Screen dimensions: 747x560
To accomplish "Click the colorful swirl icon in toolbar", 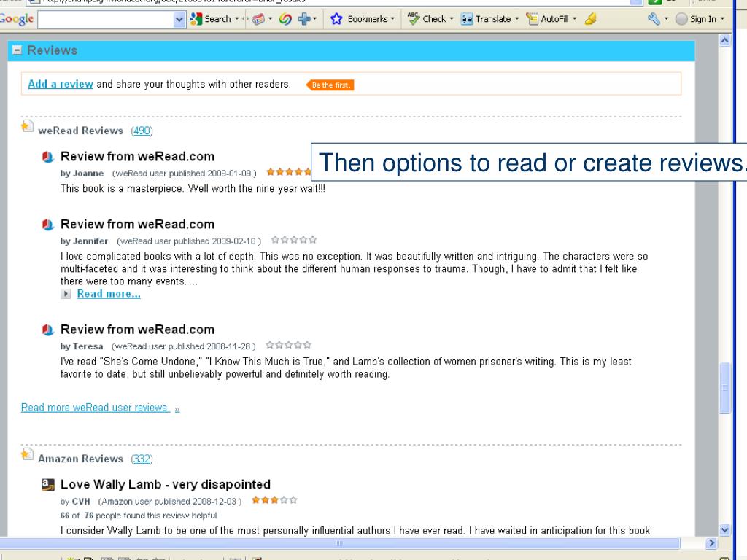I will [285, 19].
